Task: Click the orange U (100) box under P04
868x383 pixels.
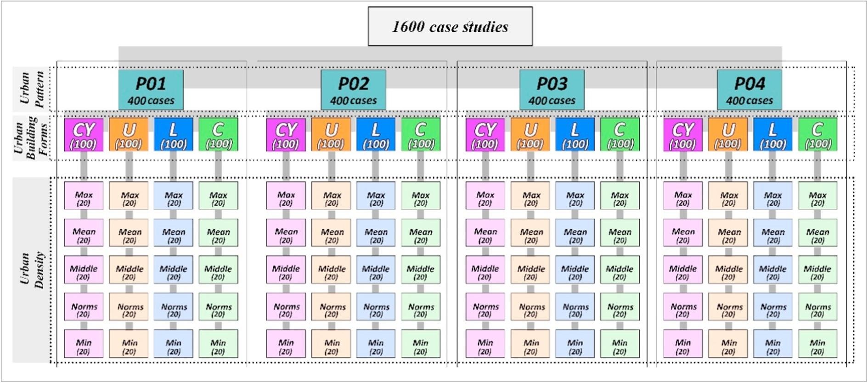Action: pos(727,135)
